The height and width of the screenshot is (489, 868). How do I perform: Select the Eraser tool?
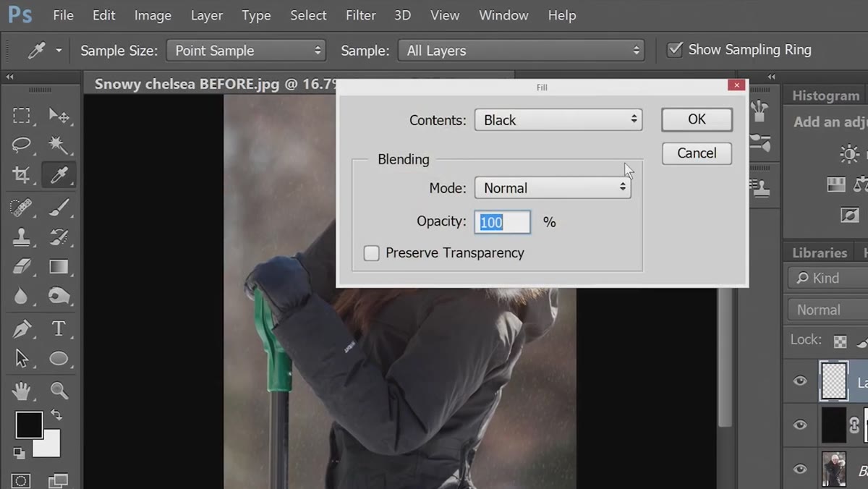tap(22, 266)
